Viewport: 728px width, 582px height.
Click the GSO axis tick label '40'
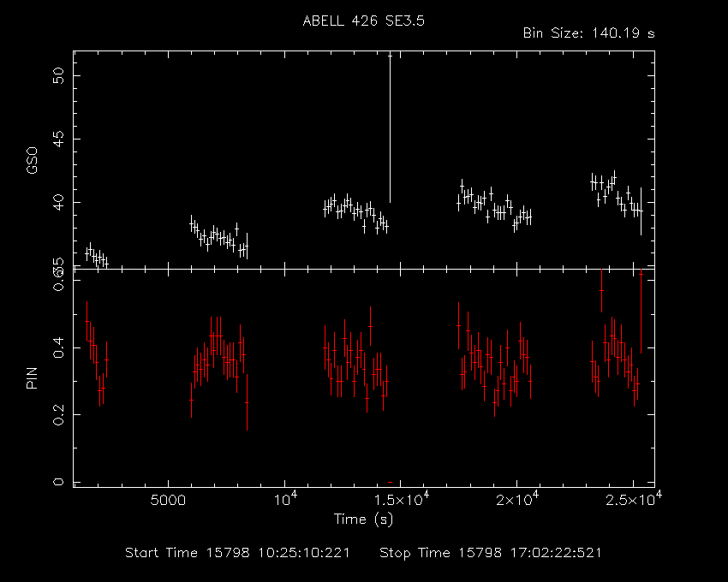click(58, 202)
